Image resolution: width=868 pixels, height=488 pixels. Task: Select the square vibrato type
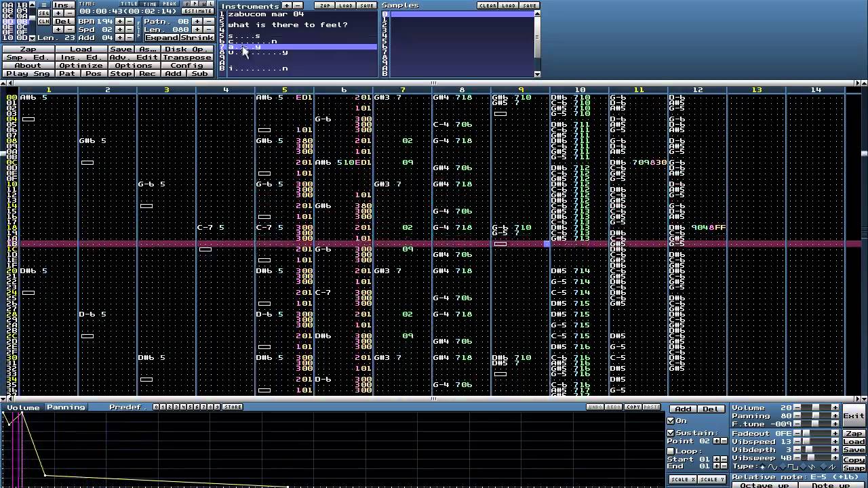pyautogui.click(x=789, y=467)
